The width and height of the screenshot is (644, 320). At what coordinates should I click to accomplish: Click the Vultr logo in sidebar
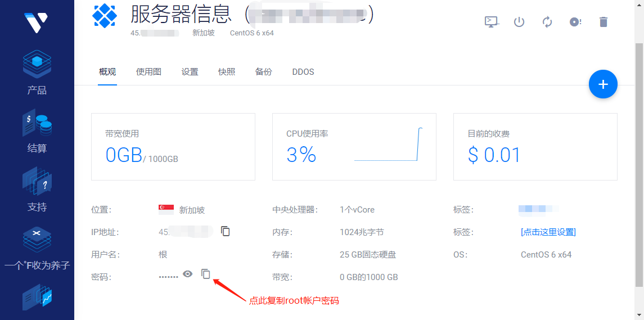[37, 22]
